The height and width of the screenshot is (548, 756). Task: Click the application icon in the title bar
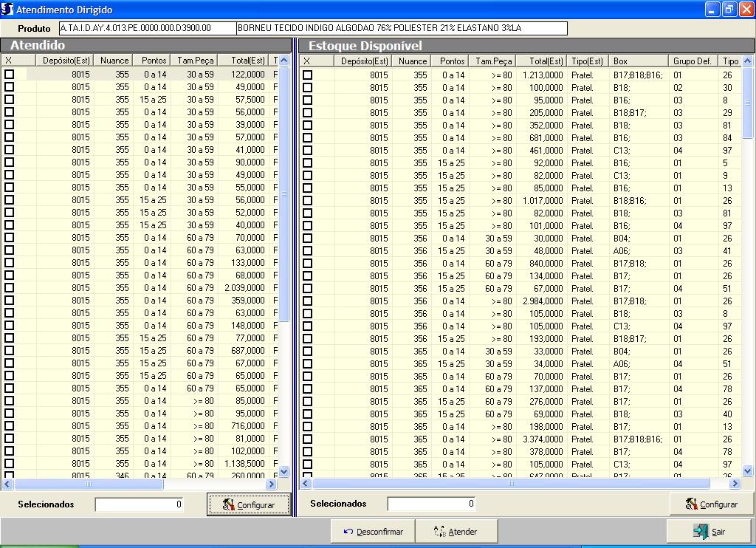click(x=7, y=8)
